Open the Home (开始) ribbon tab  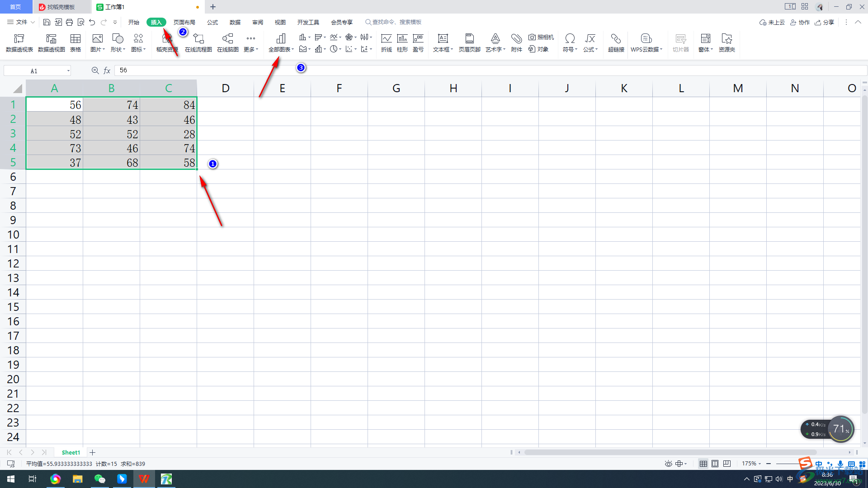(134, 22)
